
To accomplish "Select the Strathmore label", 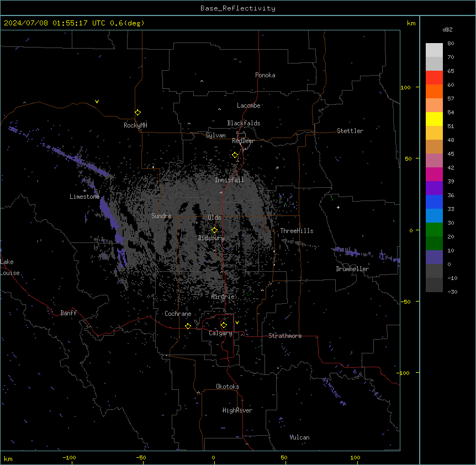I will pos(285,336).
